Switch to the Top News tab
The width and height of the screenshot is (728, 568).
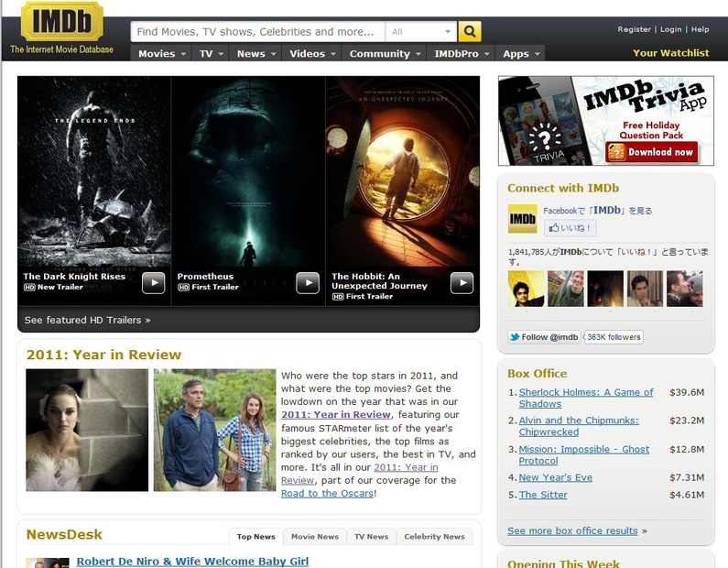pyautogui.click(x=256, y=537)
